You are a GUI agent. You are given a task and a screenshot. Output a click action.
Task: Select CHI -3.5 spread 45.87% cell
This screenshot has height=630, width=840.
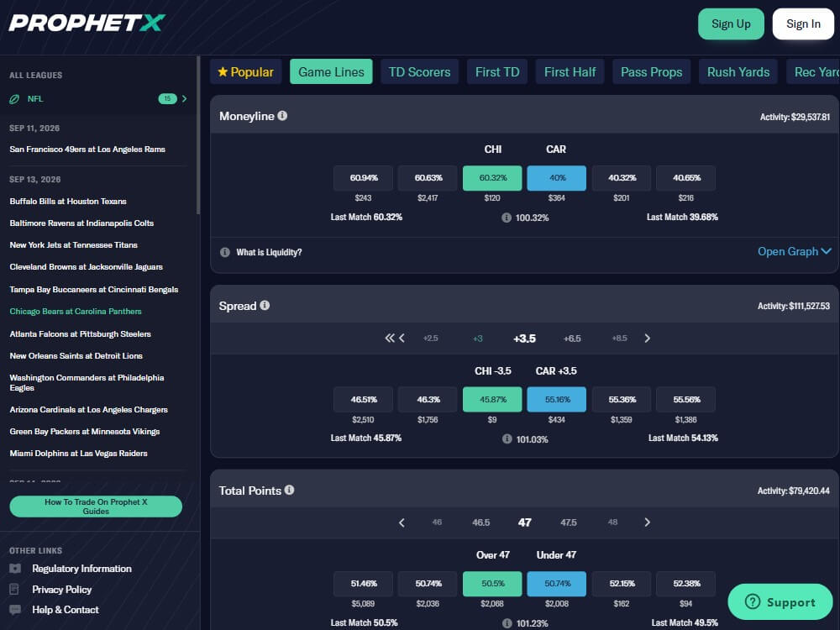(492, 400)
